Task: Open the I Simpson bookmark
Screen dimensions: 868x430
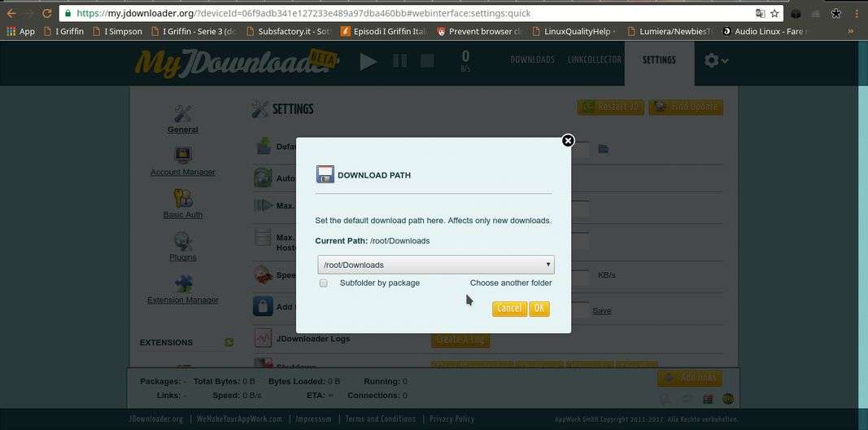Action: [x=118, y=32]
